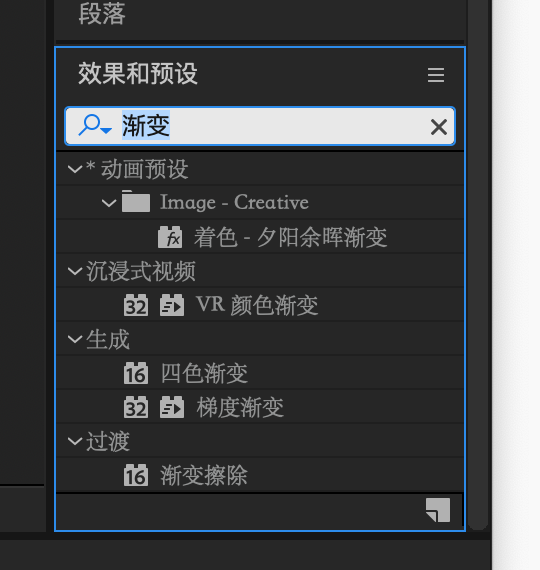540x570 pixels.
Task: Clear the 渐变 search field
Action: pyautogui.click(x=439, y=127)
